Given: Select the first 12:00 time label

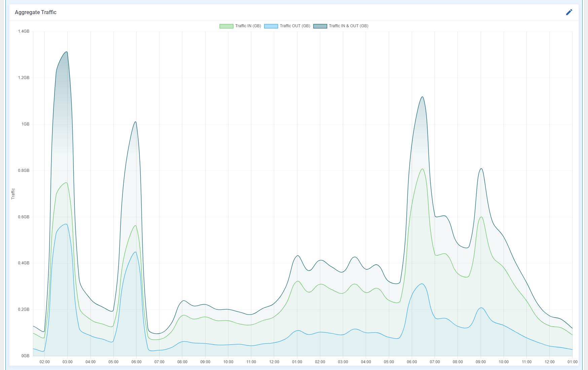Looking at the screenshot, I should coord(274,362).
